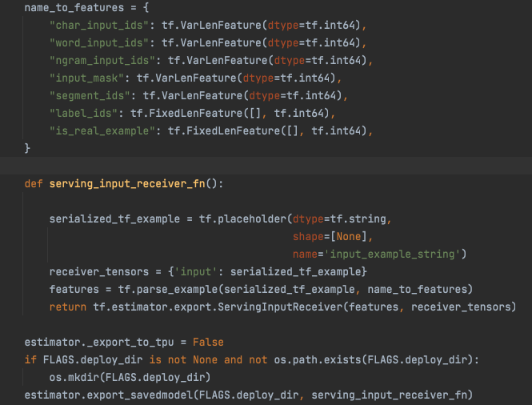Click the "segment_ids" string key
This screenshot has height=405, width=532.
90,96
